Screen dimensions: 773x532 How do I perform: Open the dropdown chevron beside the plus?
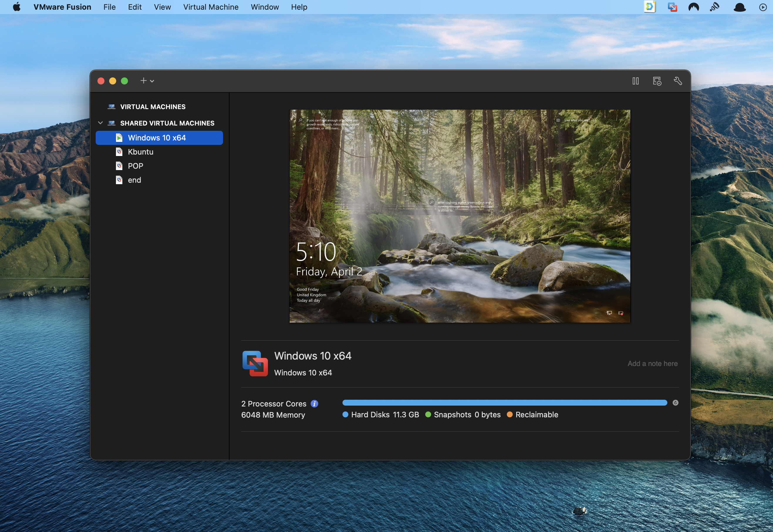coord(152,81)
